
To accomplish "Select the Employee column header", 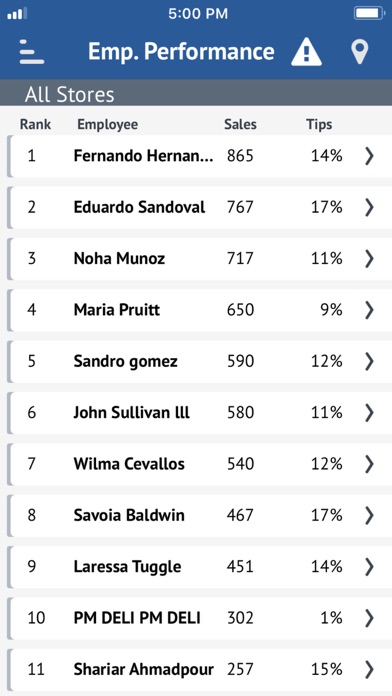I will point(107,125).
